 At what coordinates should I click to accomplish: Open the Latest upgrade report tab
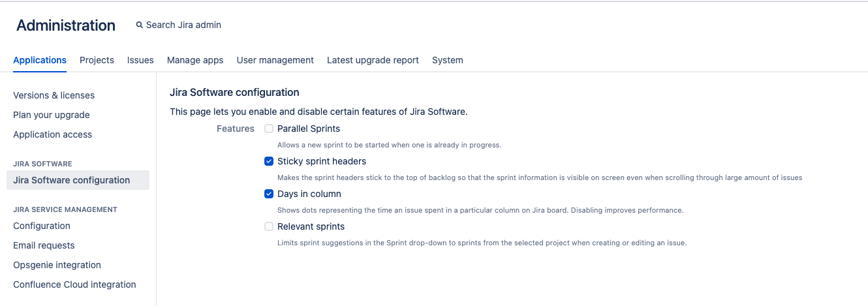[x=373, y=60]
